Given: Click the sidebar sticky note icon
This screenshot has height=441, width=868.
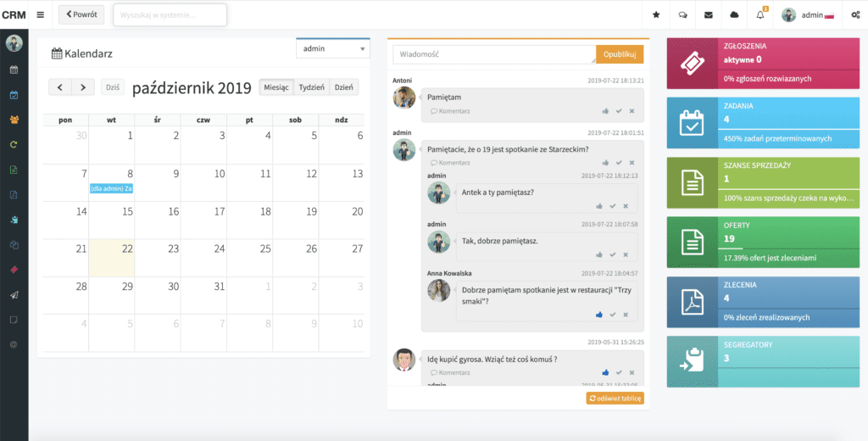Looking at the screenshot, I should [x=14, y=320].
